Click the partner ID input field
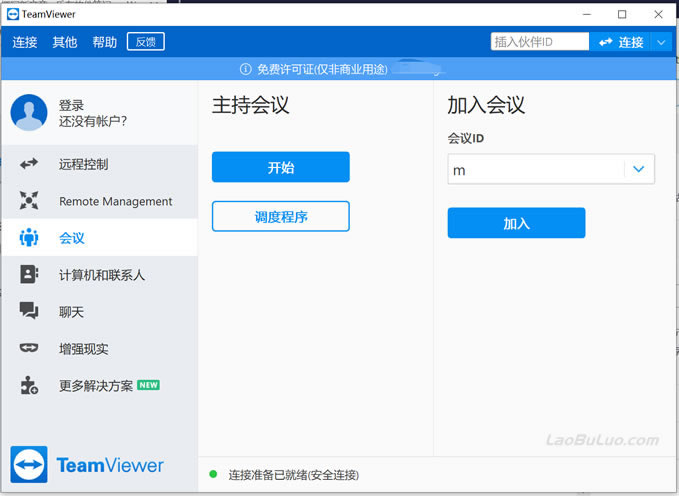 (x=540, y=42)
